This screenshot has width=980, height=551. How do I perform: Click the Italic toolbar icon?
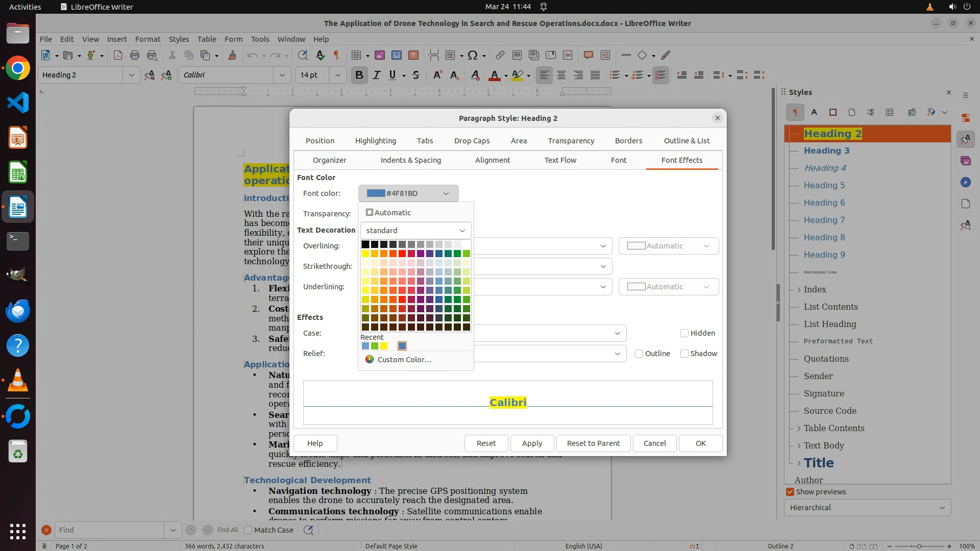tap(376, 75)
